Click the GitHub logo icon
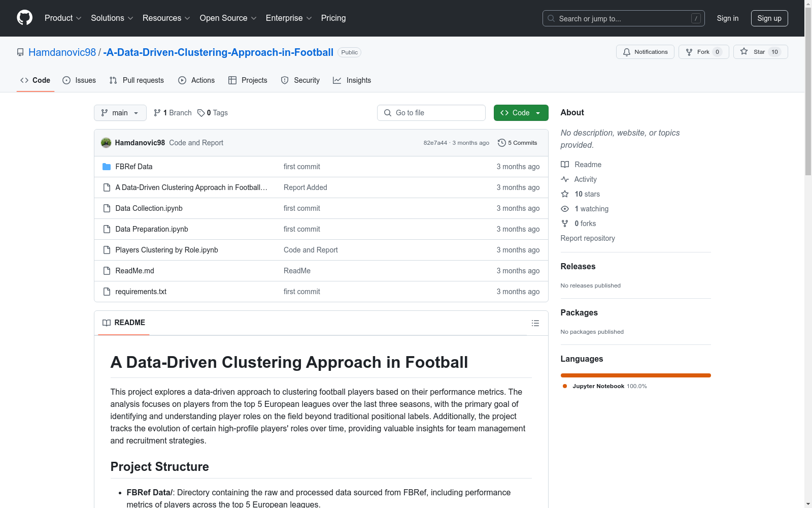The image size is (812, 508). [24, 18]
